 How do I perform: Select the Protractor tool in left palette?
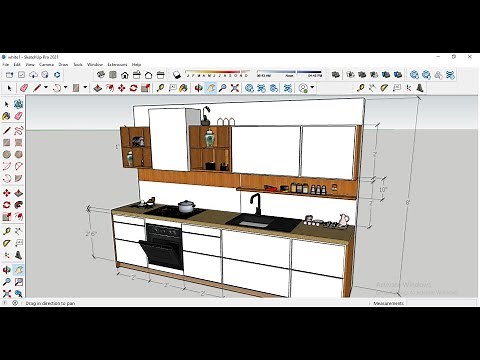pos(7,243)
